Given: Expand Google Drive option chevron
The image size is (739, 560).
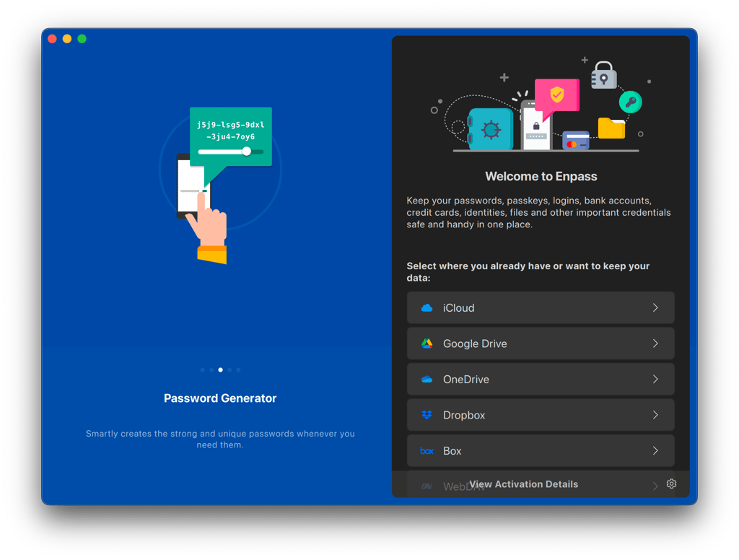Looking at the screenshot, I should pos(655,344).
